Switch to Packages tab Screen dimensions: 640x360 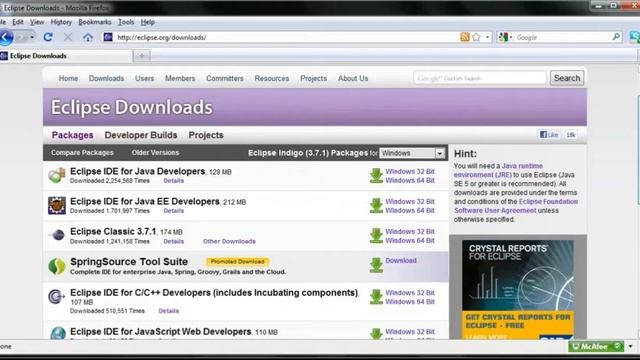[73, 135]
